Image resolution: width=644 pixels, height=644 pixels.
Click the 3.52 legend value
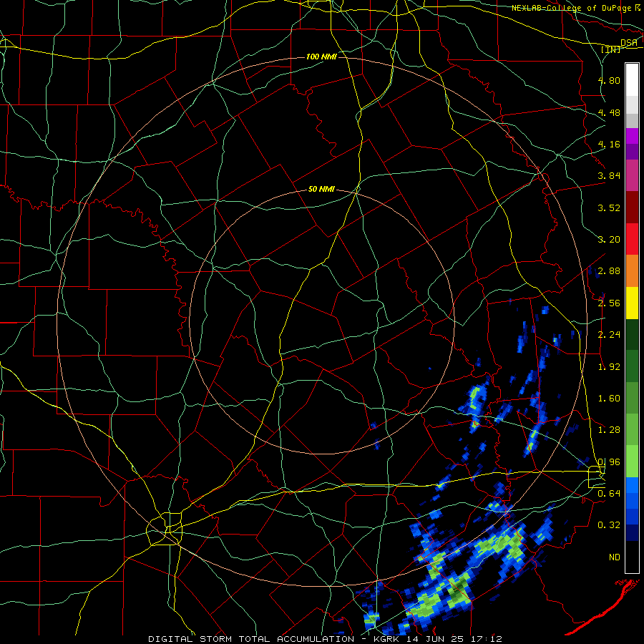point(609,208)
